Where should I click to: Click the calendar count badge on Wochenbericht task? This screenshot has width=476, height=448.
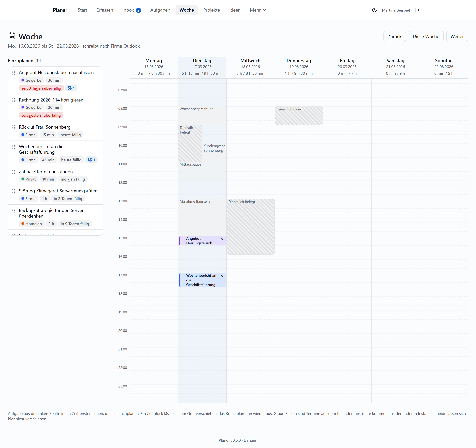click(x=91, y=160)
